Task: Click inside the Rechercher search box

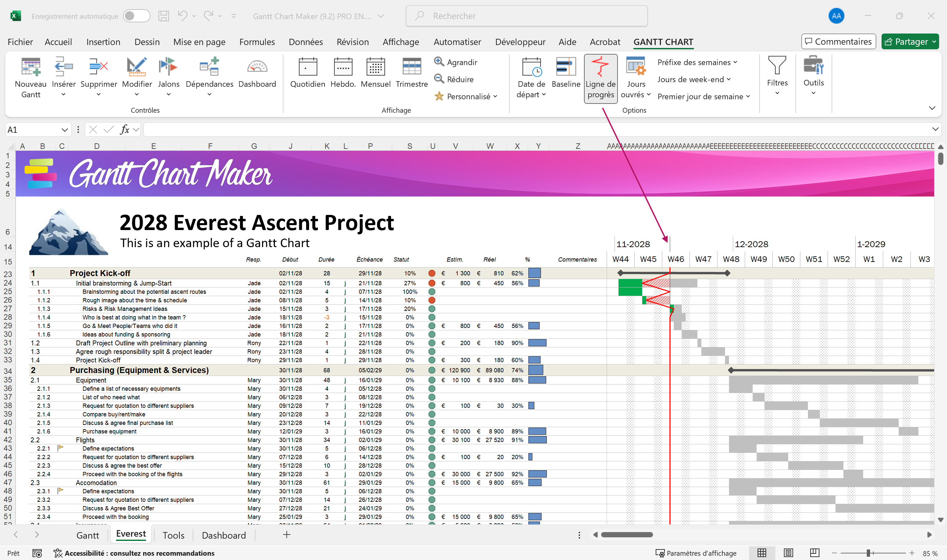Action: [x=526, y=16]
